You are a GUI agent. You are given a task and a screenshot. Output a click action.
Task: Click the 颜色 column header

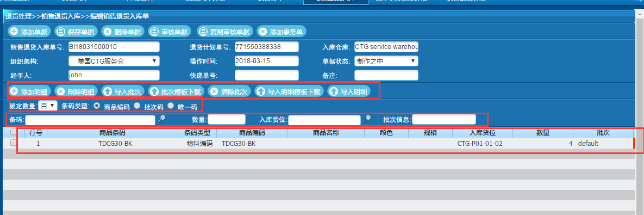(386, 133)
